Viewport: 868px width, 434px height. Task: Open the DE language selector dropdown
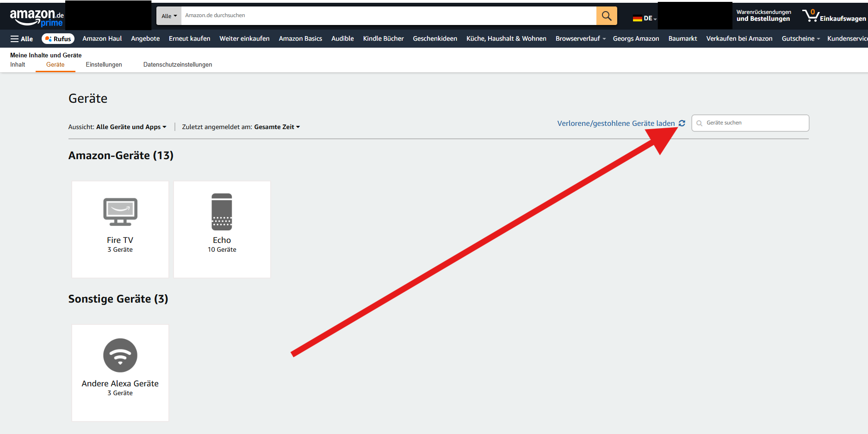coord(645,19)
